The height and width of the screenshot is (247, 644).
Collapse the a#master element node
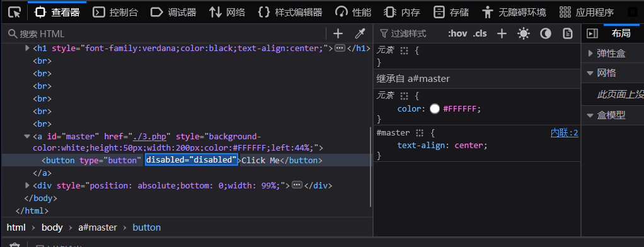point(28,136)
